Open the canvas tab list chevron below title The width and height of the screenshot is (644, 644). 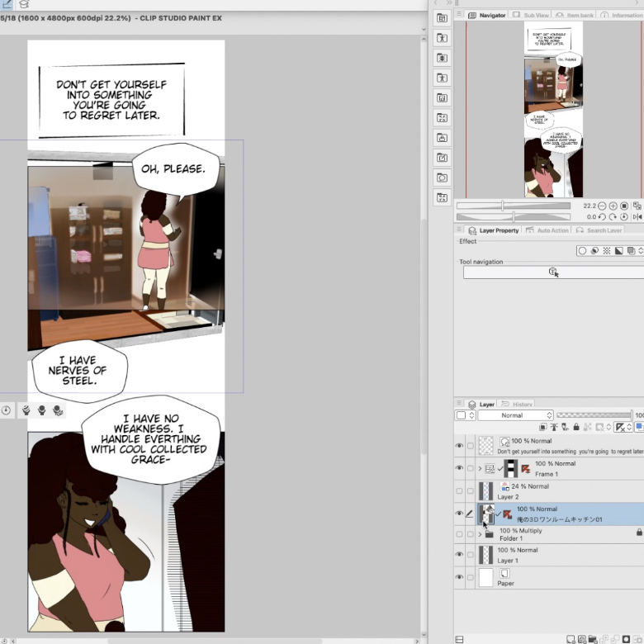[424, 30]
